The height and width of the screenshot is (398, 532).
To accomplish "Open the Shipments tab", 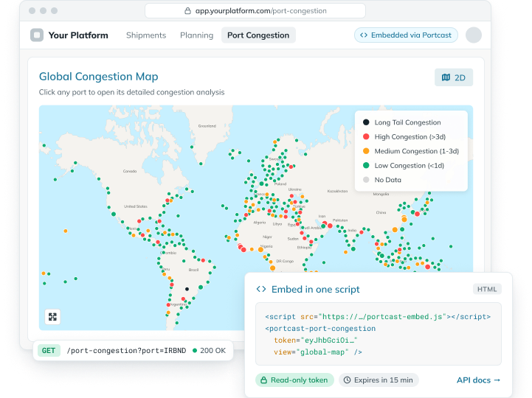I will (x=146, y=35).
